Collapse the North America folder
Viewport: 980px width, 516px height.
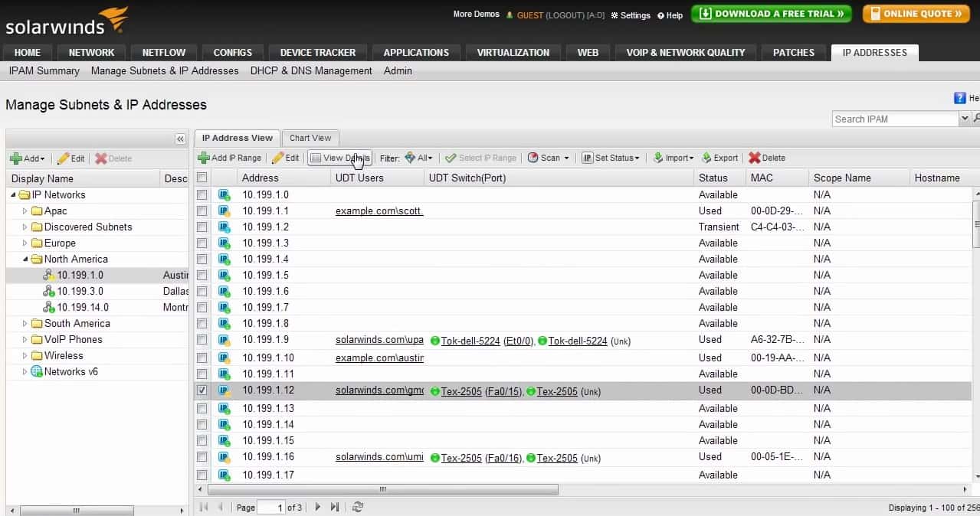coord(25,259)
